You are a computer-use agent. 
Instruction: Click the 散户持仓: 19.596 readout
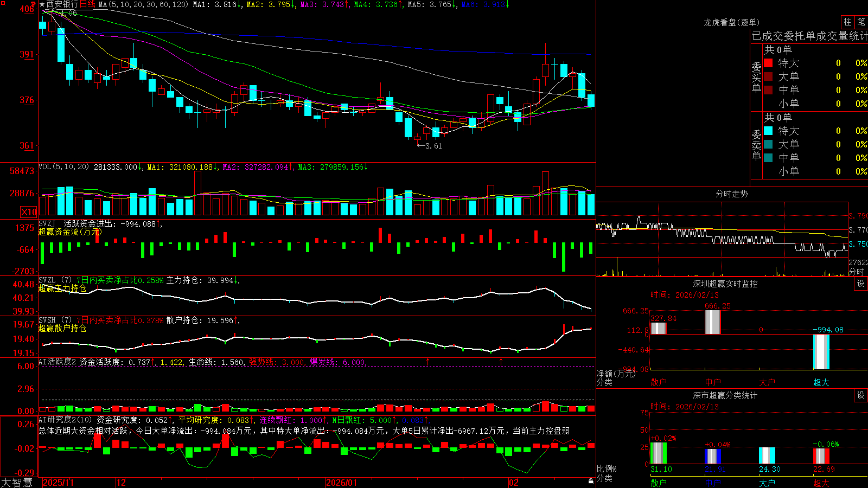(x=200, y=320)
